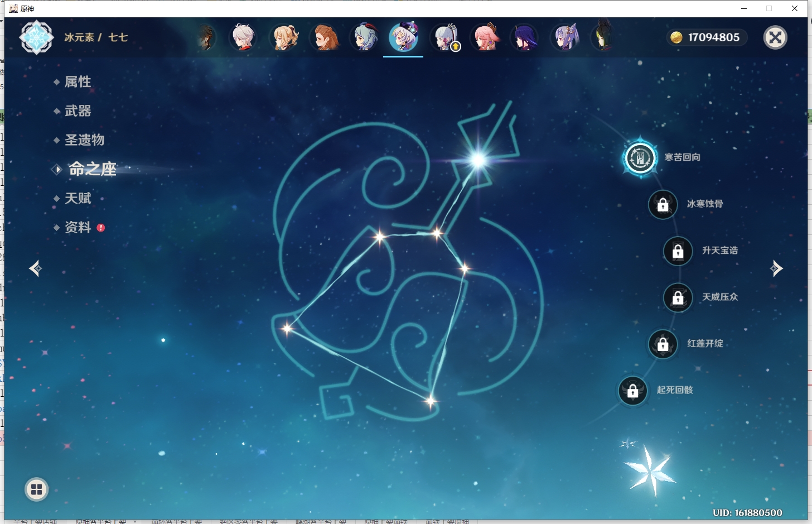Select the Ayaka avatar with upgrade arrow
The image size is (812, 524).
[x=444, y=37]
